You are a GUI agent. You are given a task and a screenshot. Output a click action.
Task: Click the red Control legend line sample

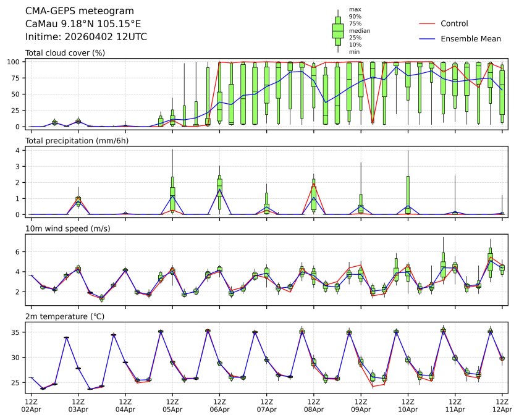coord(428,24)
